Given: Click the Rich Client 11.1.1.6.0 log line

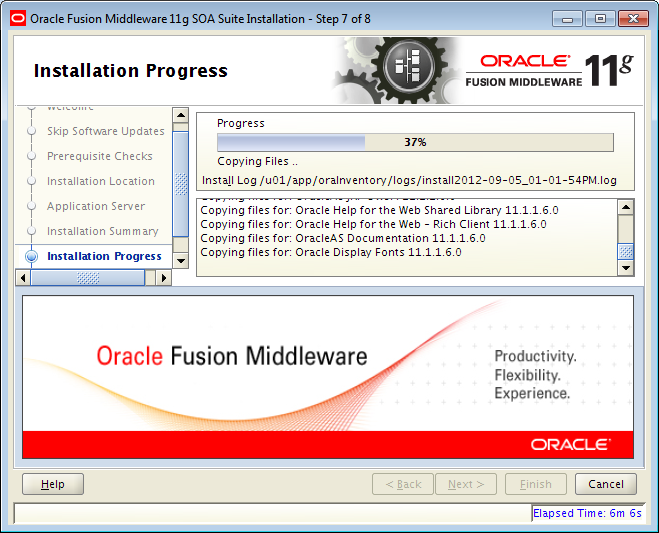Looking at the screenshot, I should 373,224.
